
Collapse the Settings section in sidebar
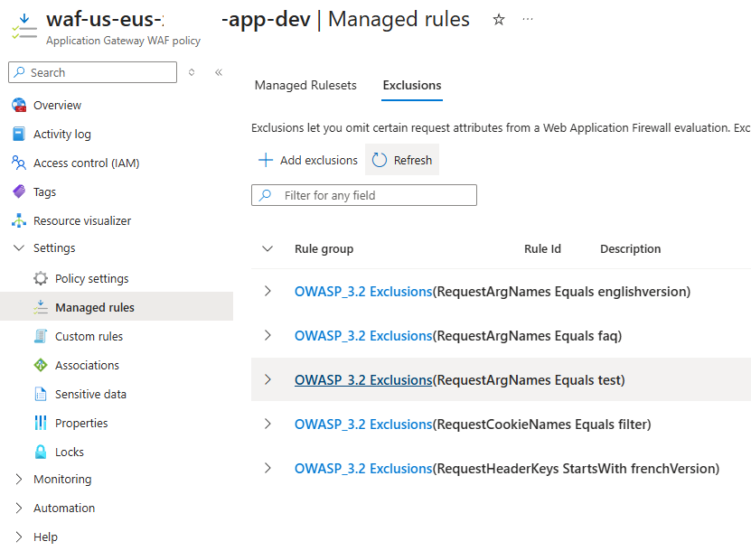click(19, 248)
